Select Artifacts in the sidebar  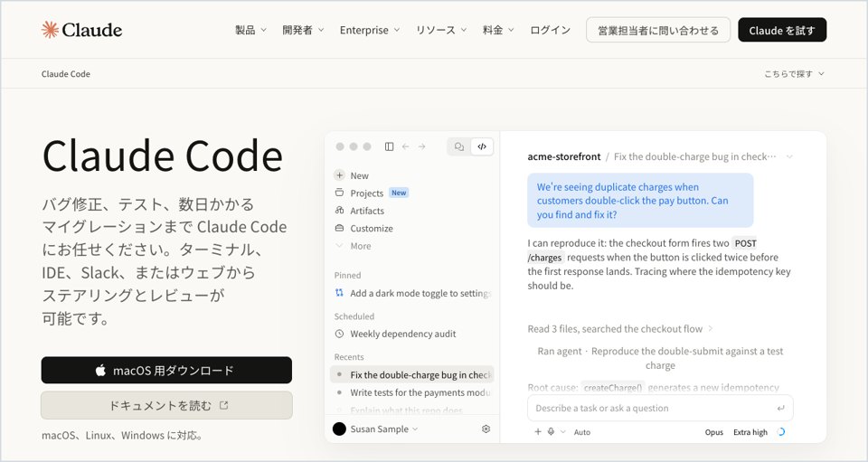coord(367,211)
